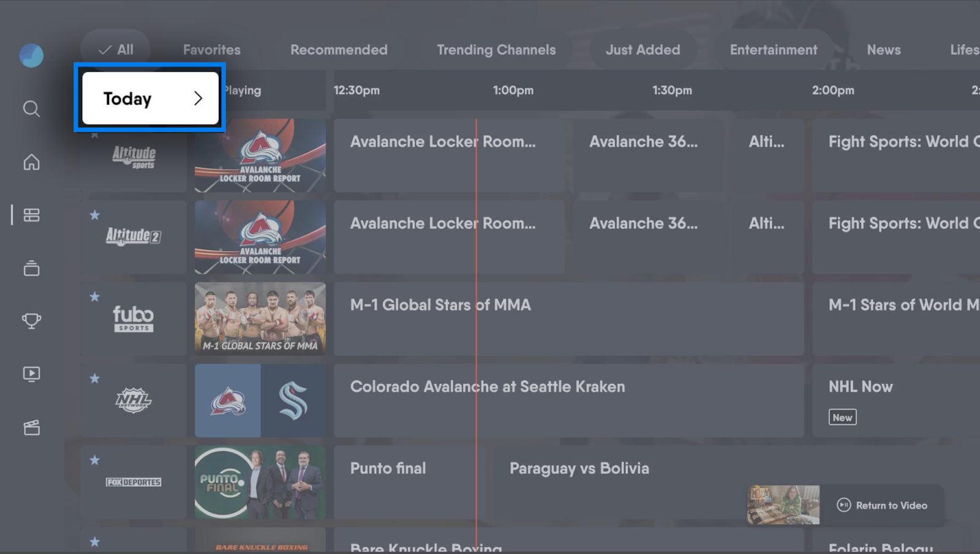The width and height of the screenshot is (980, 554).
Task: Select the Punto final program
Action: (409, 482)
